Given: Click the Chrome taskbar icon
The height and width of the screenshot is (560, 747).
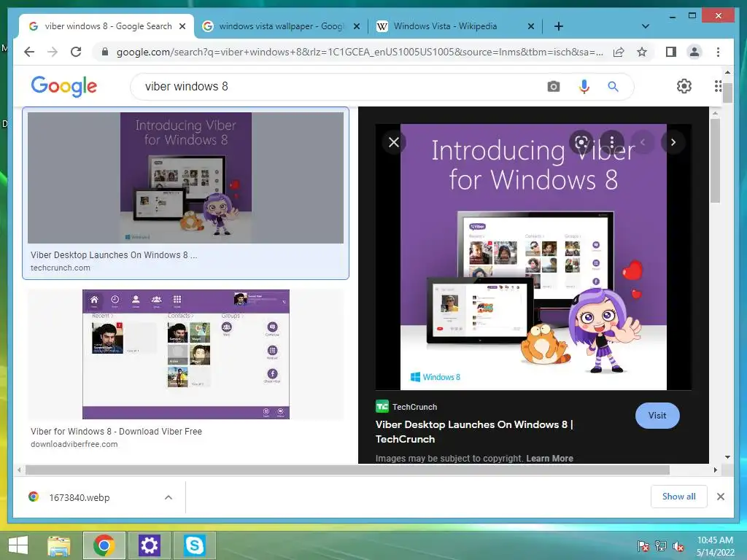Looking at the screenshot, I should (x=104, y=545).
